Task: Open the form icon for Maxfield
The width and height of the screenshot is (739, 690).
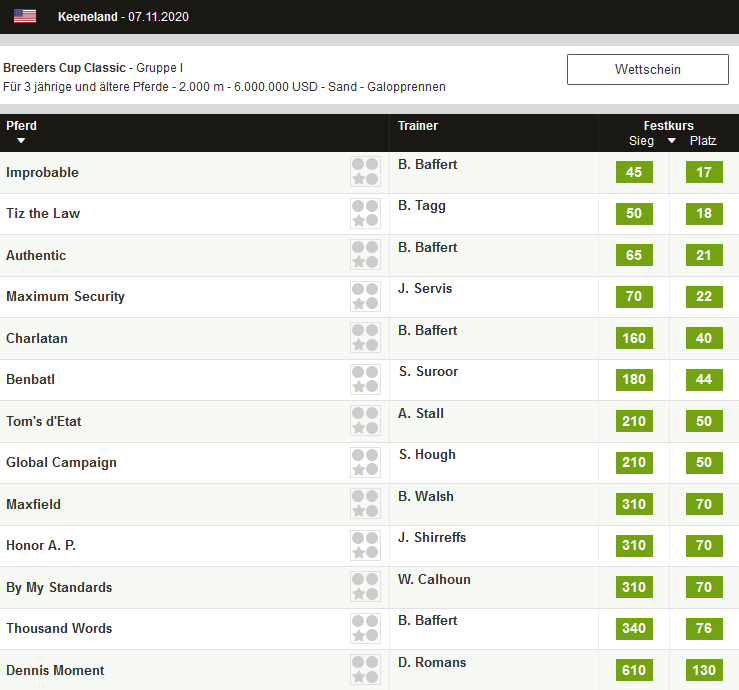Action: (365, 504)
